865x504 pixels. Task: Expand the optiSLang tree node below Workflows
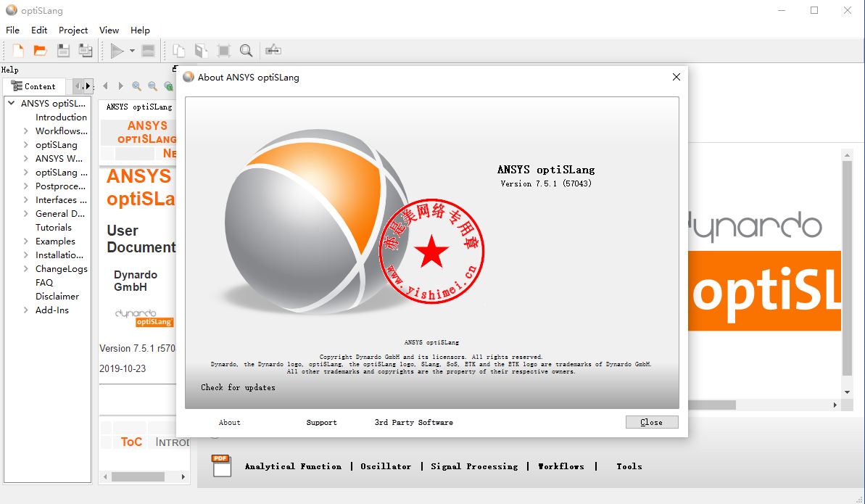(x=25, y=144)
